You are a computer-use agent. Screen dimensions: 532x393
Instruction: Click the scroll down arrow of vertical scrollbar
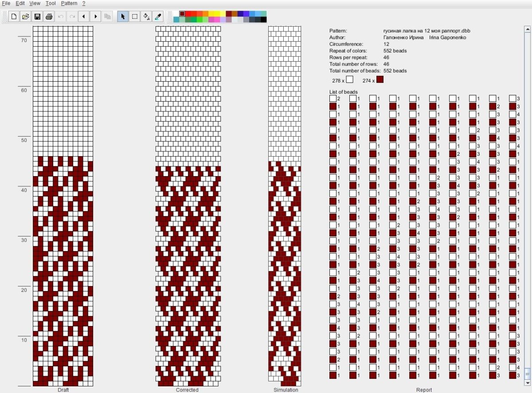coord(527,382)
